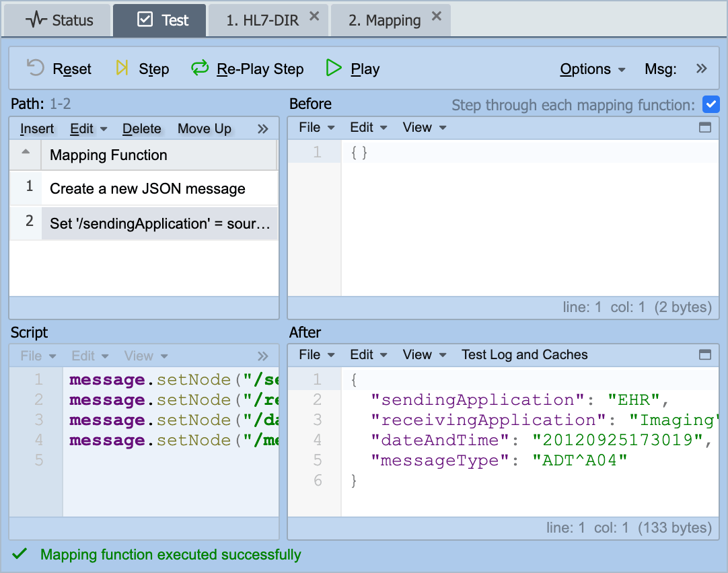Select Create a new JSON message row
728x573 pixels.
click(144, 188)
